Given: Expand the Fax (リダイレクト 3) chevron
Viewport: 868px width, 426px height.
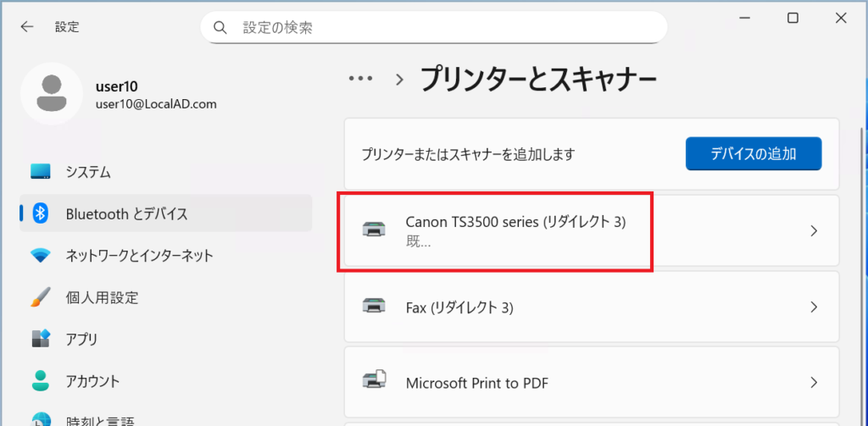Looking at the screenshot, I should [814, 307].
